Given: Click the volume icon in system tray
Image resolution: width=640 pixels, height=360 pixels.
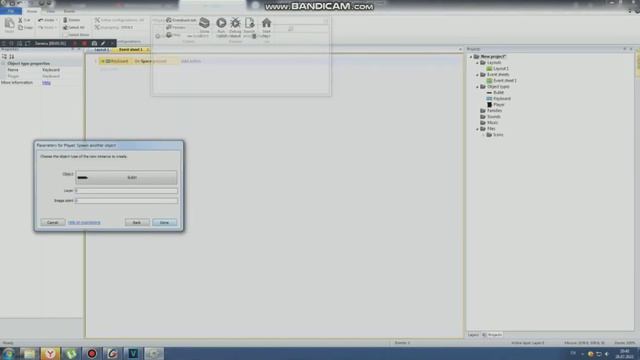Looking at the screenshot, I should pyautogui.click(x=607, y=354).
